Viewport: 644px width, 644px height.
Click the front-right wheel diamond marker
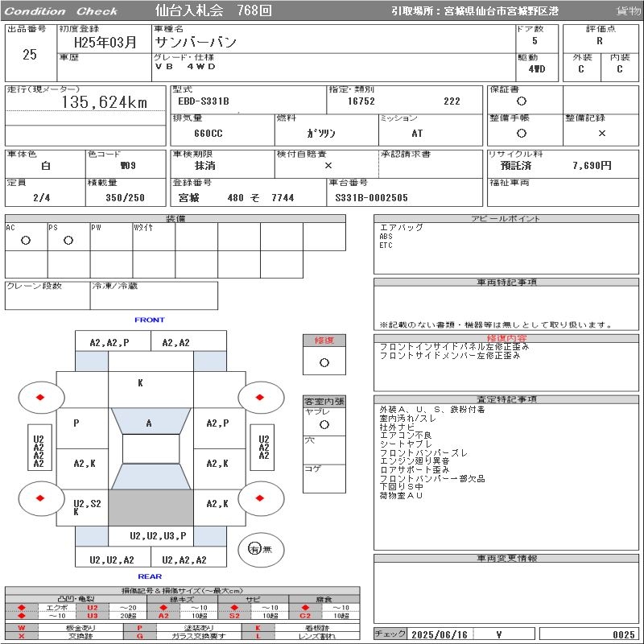261,398
